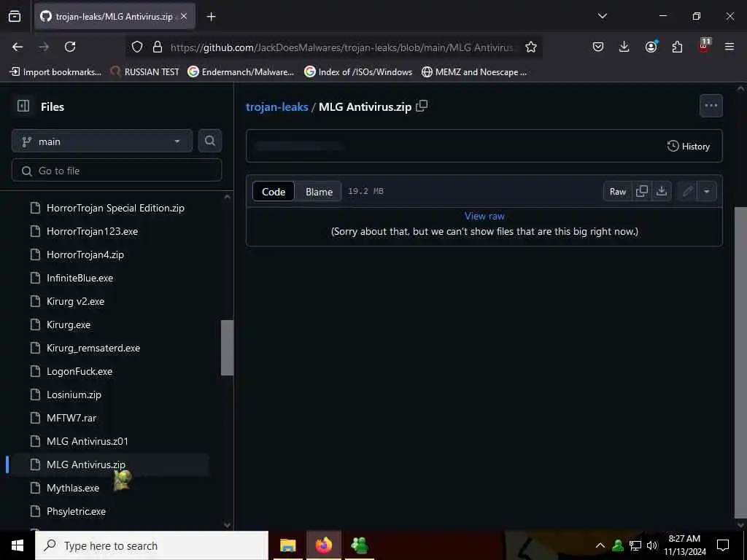Open the Firefox hamburger application menu

click(x=729, y=47)
